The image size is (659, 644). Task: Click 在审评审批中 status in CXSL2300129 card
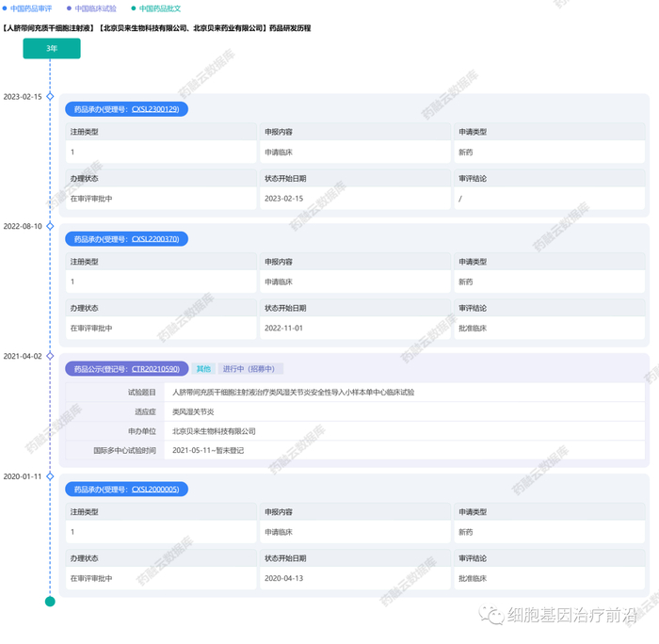(91, 199)
